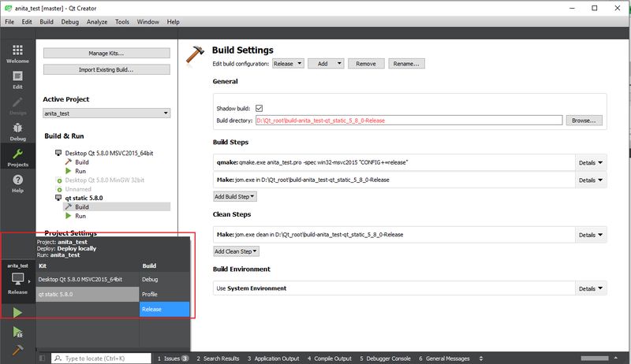Switch to Edit mode
The width and height of the screenshot is (631, 364).
click(x=17, y=80)
